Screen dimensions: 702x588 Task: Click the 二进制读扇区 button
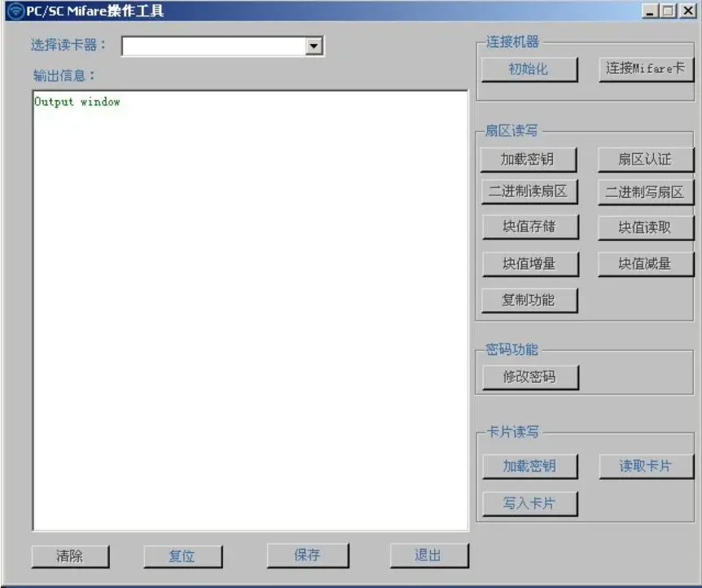point(529,192)
